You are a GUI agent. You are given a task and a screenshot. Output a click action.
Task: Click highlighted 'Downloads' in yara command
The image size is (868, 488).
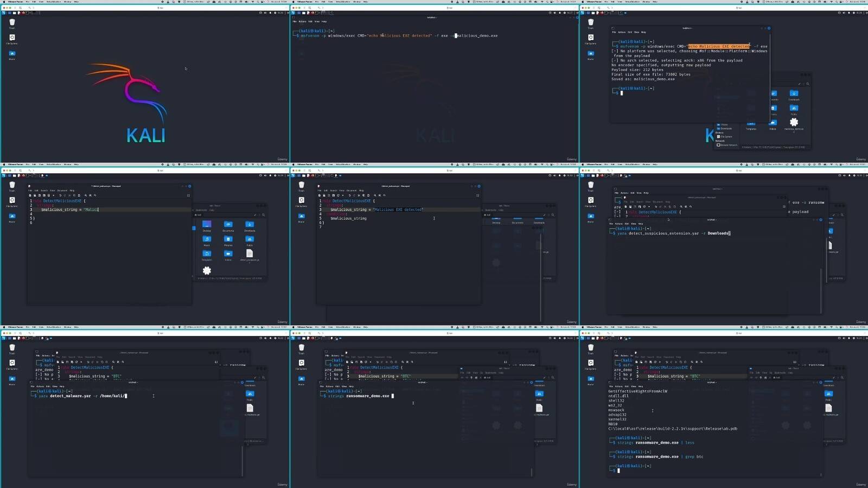(718, 233)
